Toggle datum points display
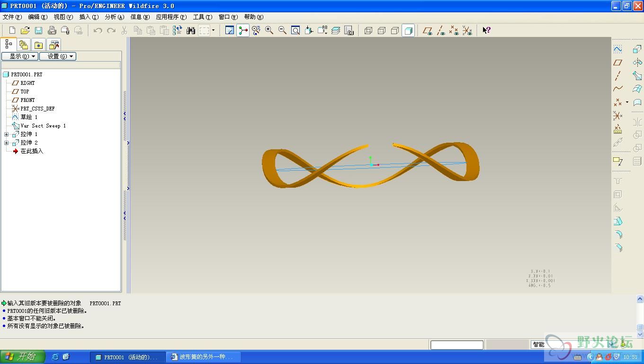The height and width of the screenshot is (364, 644). tap(454, 30)
